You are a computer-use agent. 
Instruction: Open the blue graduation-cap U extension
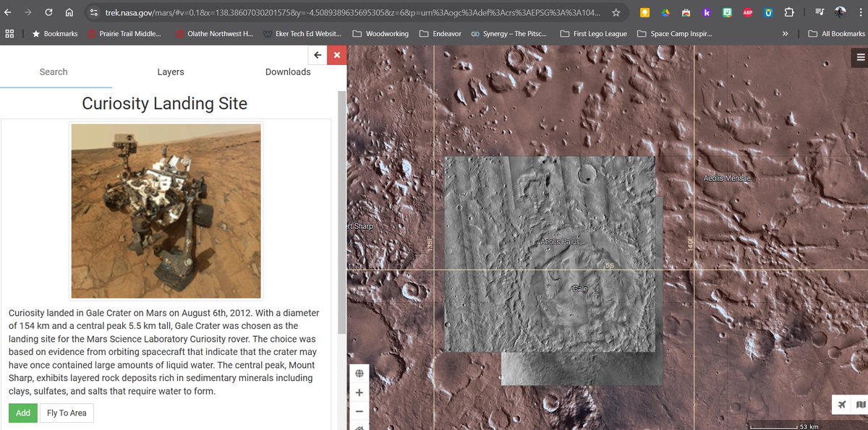(769, 12)
